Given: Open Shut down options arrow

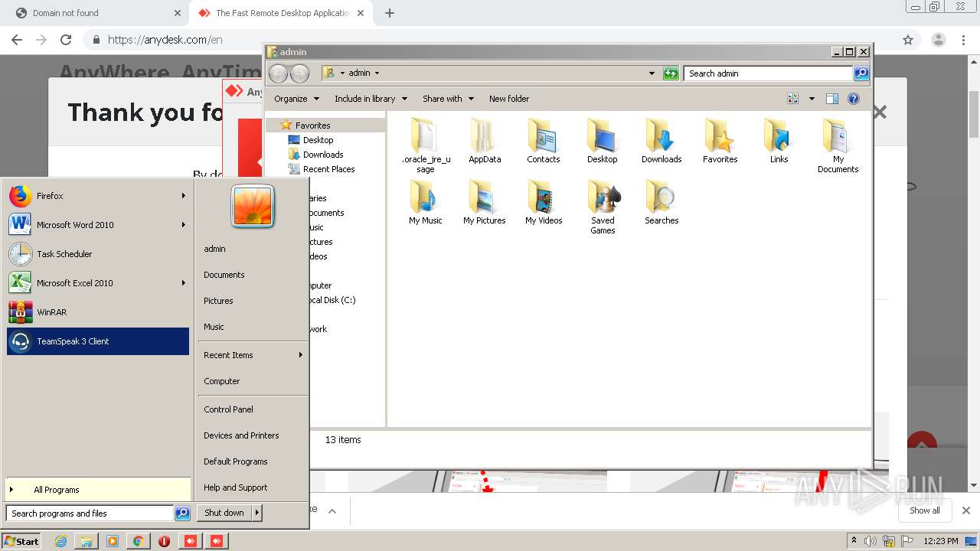Looking at the screenshot, I should 257,513.
